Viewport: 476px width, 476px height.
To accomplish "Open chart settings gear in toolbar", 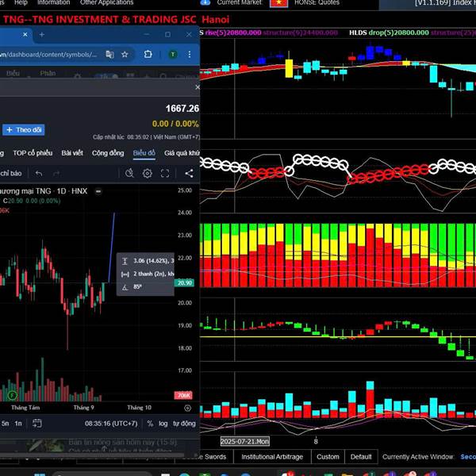I will pyautogui.click(x=148, y=173).
